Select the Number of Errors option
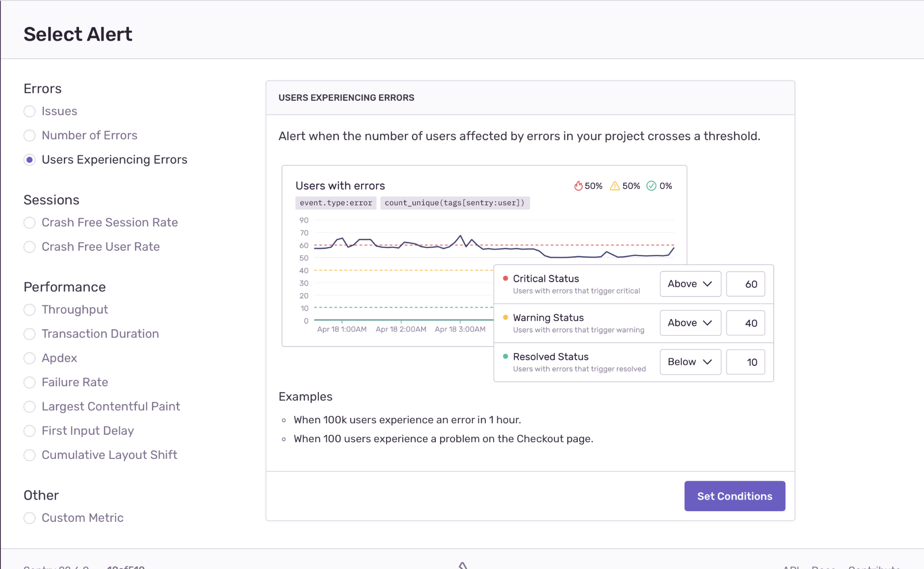This screenshot has height=569, width=924. pos(30,136)
